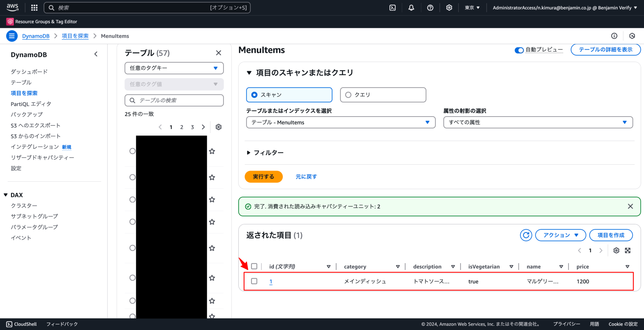Toggle 自動プレビュー off
This screenshot has width=644, height=330.
[519, 50]
